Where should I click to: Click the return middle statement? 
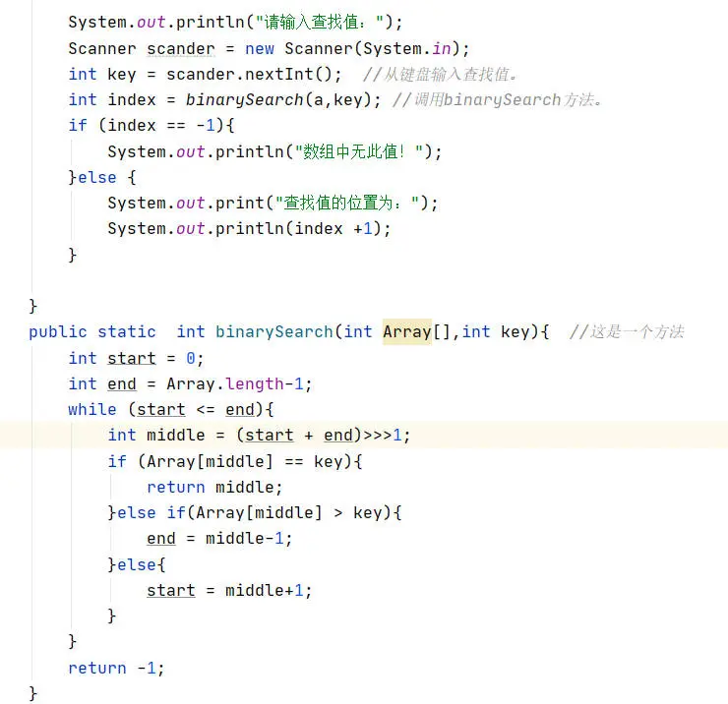(x=214, y=487)
